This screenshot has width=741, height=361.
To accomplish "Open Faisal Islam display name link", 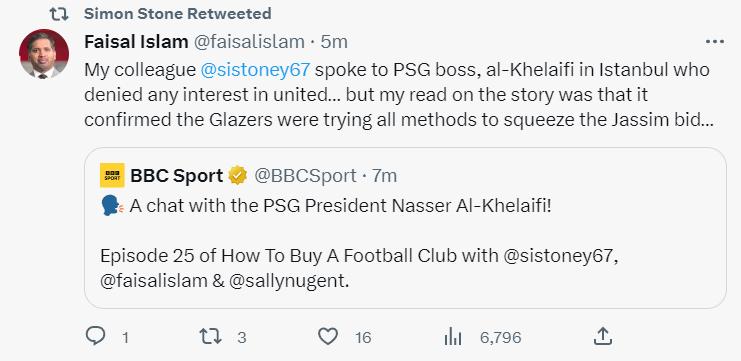I will [x=136, y=42].
